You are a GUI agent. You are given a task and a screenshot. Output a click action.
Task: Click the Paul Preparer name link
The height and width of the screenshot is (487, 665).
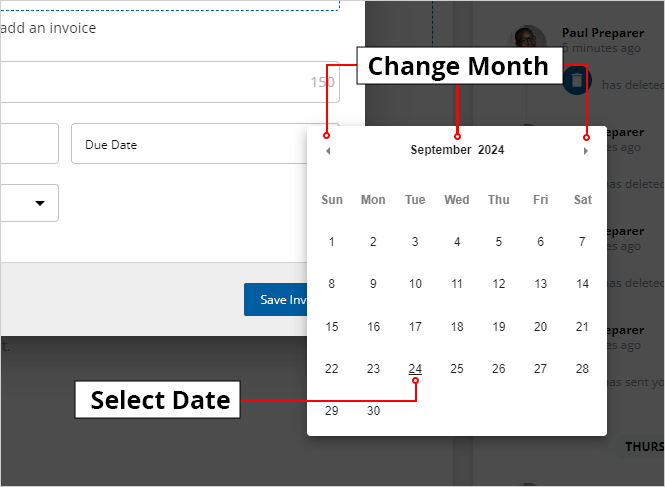pyautogui.click(x=602, y=33)
